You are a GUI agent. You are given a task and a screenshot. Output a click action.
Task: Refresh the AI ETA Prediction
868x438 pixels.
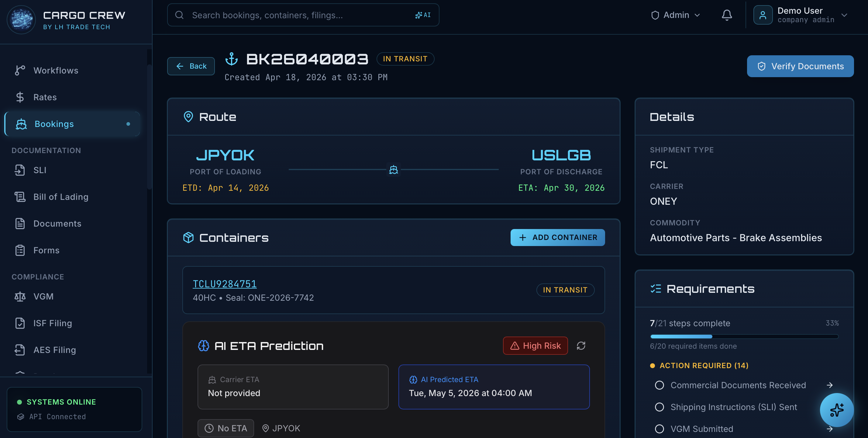pyautogui.click(x=580, y=345)
